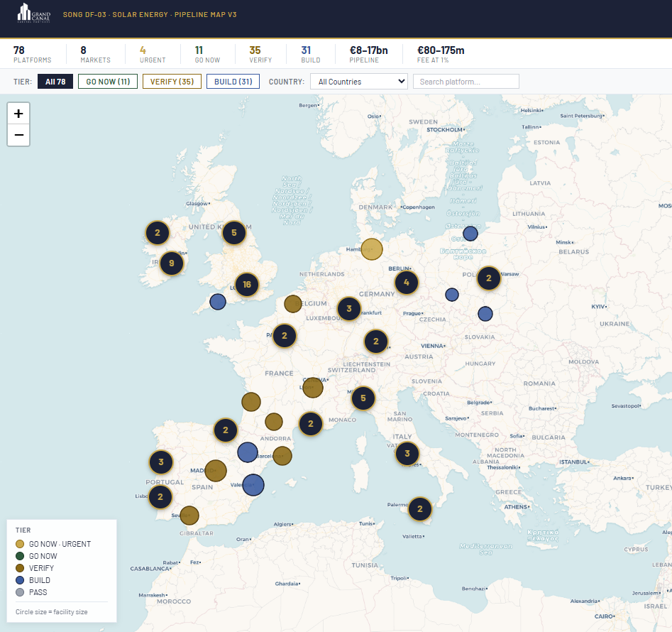Open the cluster of 4 near Berlin
672x632 pixels.
[407, 283]
